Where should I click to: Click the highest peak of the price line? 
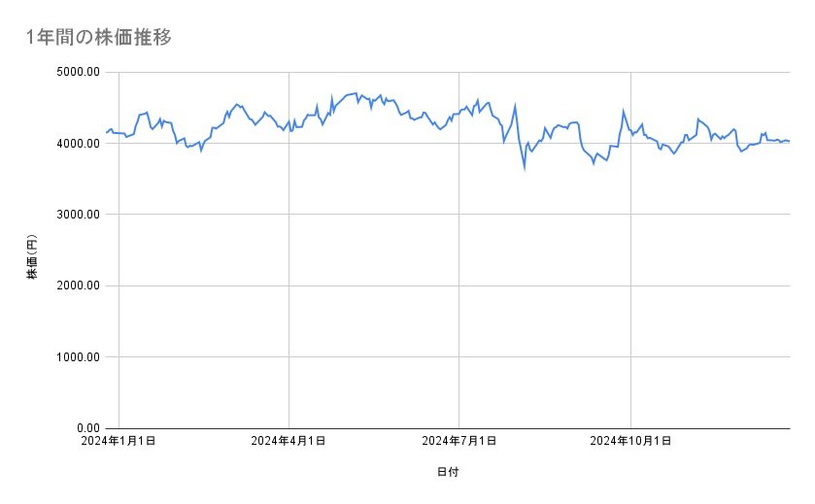(357, 92)
